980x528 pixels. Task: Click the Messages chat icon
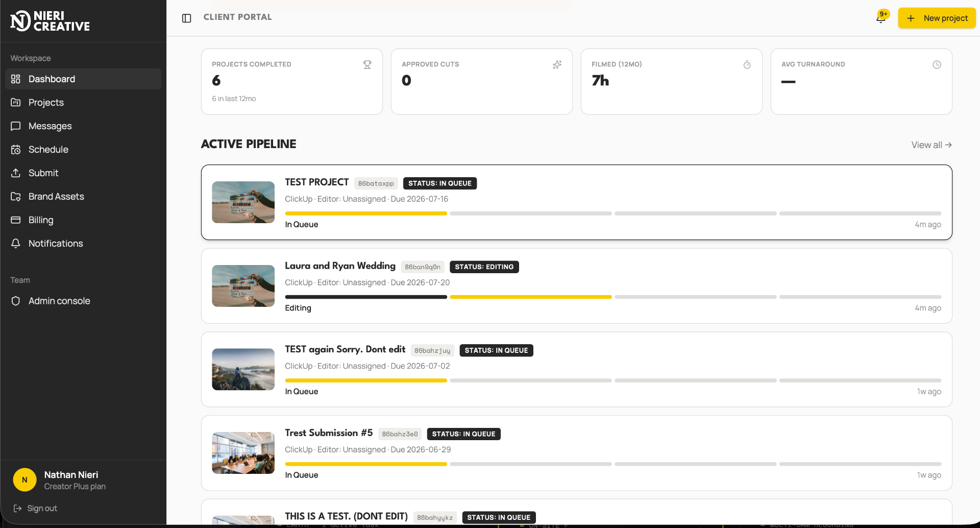16,126
